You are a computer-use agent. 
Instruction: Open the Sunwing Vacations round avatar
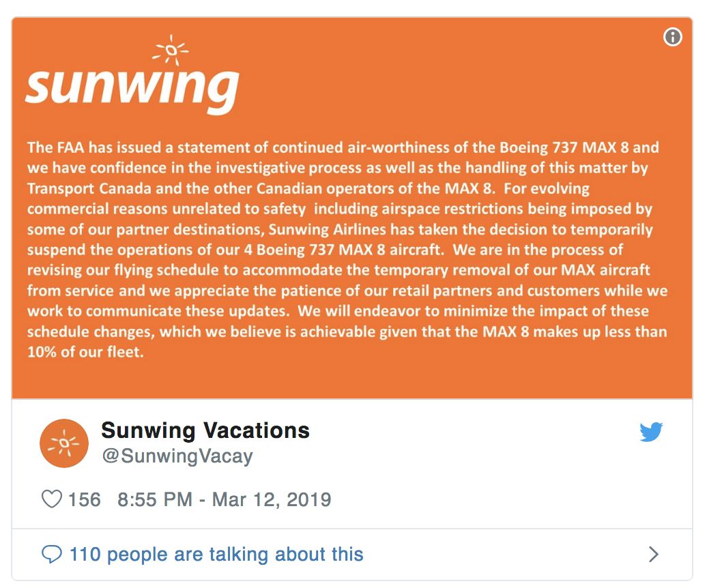(64, 443)
